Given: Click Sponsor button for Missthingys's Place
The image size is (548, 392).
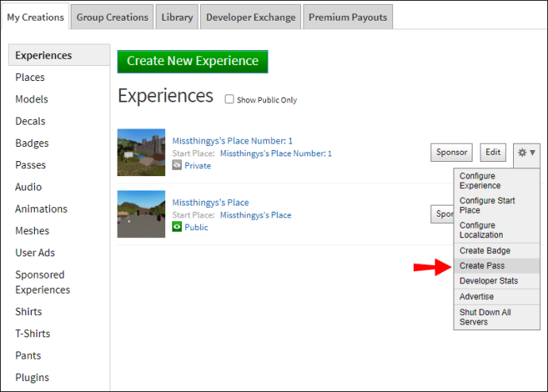Looking at the screenshot, I should pos(442,214).
